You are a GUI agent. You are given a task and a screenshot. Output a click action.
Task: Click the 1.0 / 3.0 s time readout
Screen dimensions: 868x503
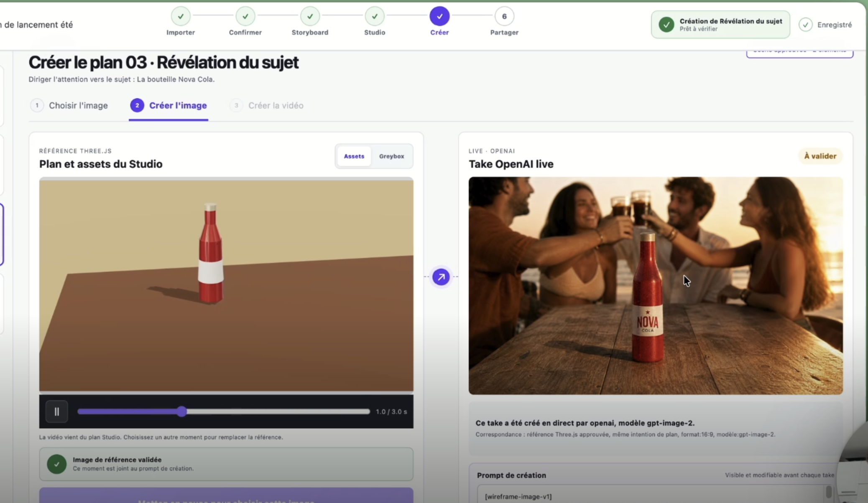pyautogui.click(x=391, y=412)
